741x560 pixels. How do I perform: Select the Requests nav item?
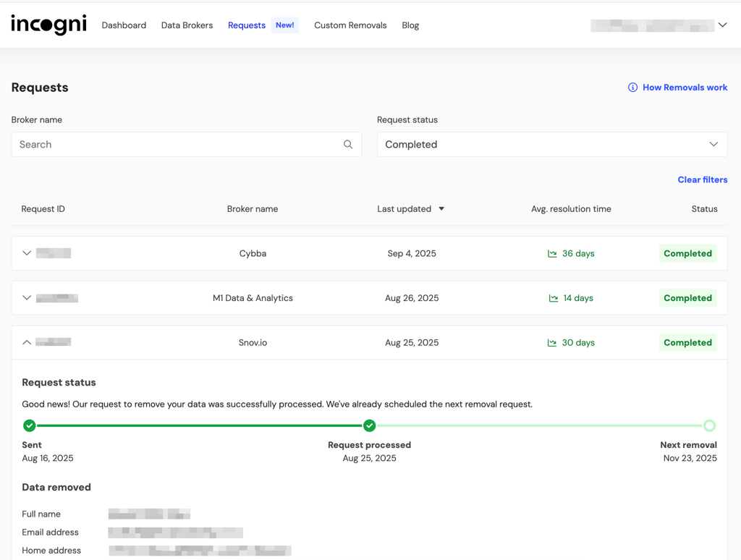pos(247,25)
